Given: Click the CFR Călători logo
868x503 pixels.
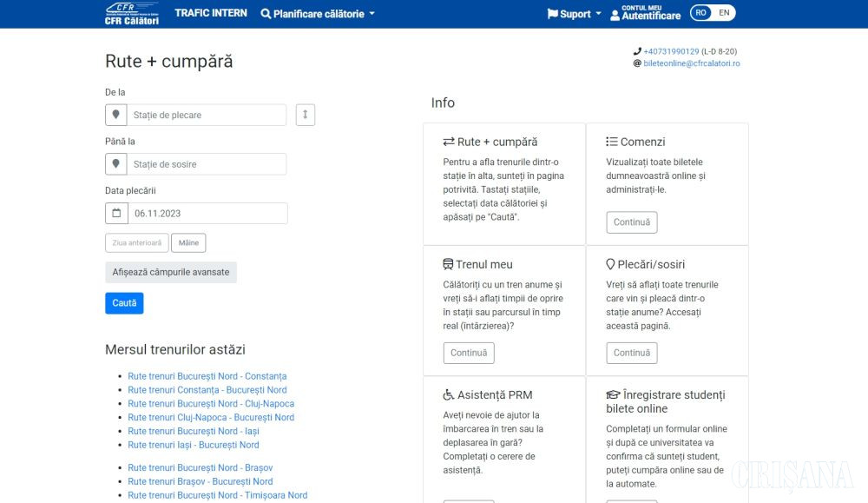Looking at the screenshot, I should coord(131,13).
